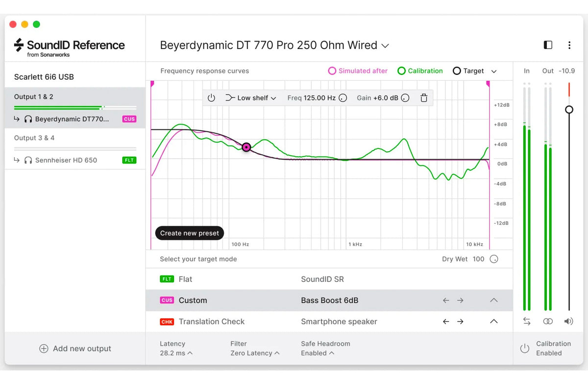Click the Output 1 & 2 level bar

tap(75, 107)
